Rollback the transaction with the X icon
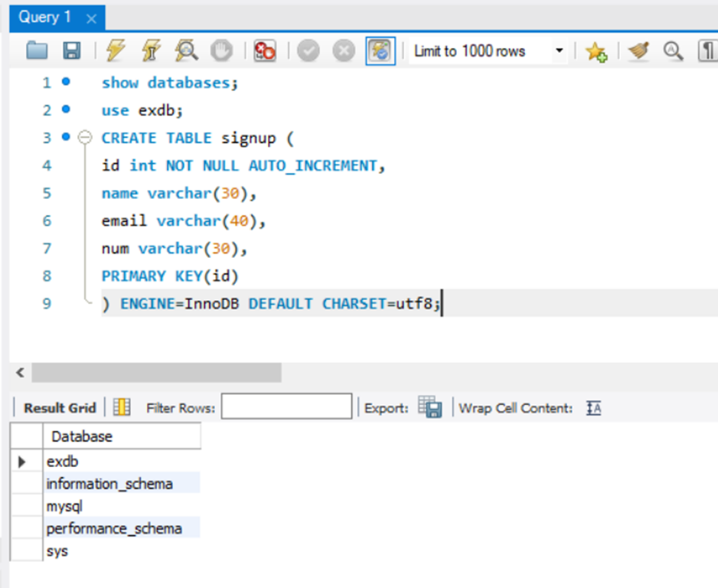 pos(344,51)
